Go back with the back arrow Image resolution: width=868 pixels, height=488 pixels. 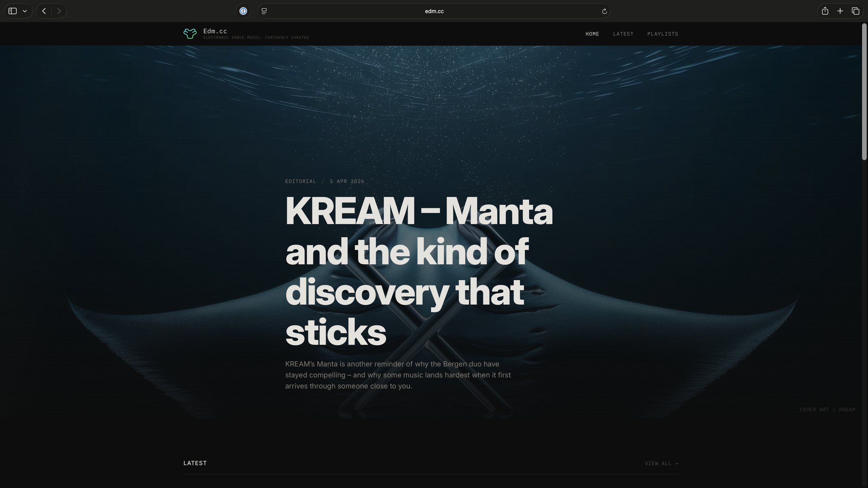coord(44,11)
